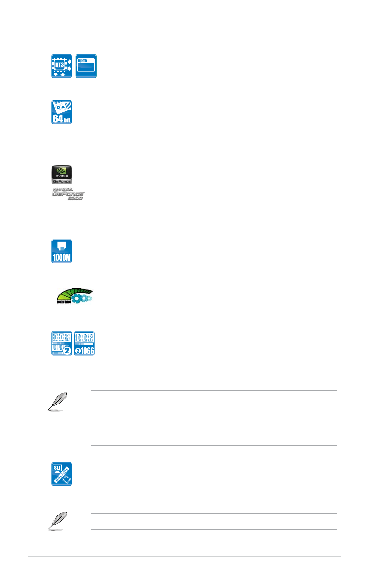Click the upper feather quill note icon

[58, 402]
